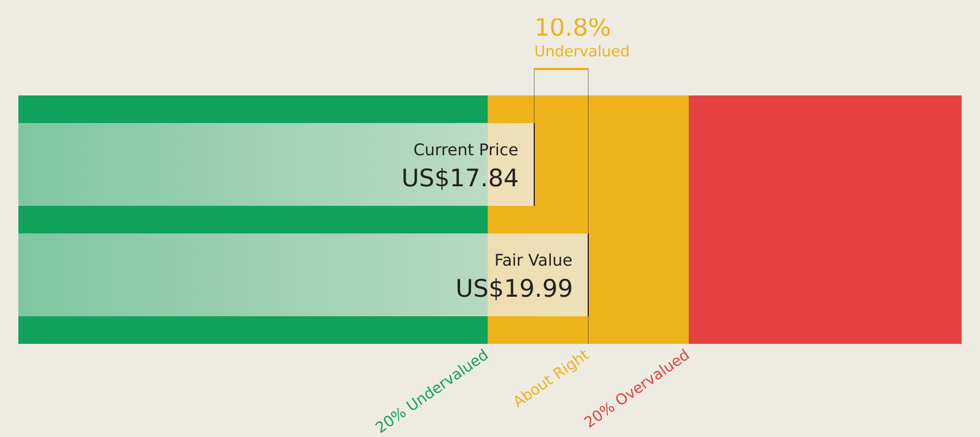Click the orange area right of Current Price

coord(612,164)
